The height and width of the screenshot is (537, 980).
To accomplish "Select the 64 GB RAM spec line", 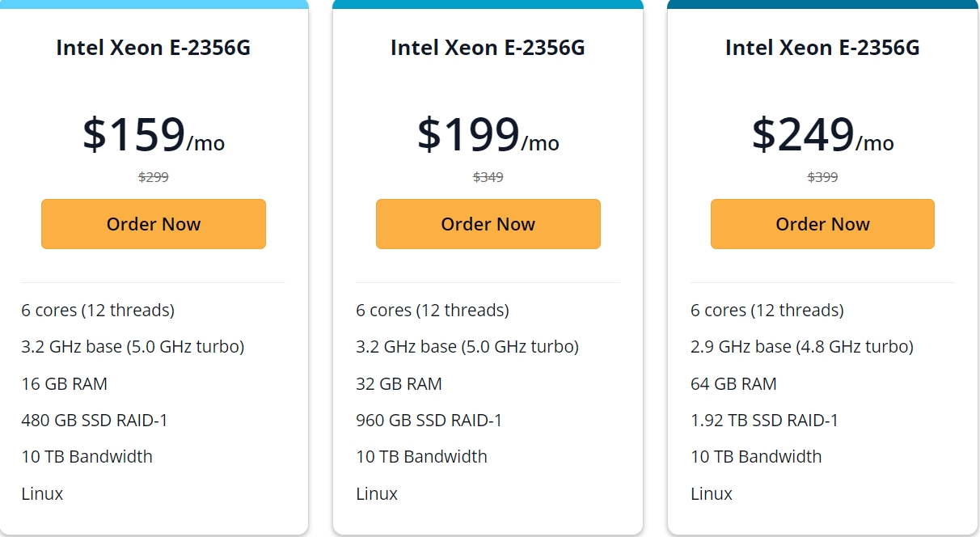I will pos(733,384).
